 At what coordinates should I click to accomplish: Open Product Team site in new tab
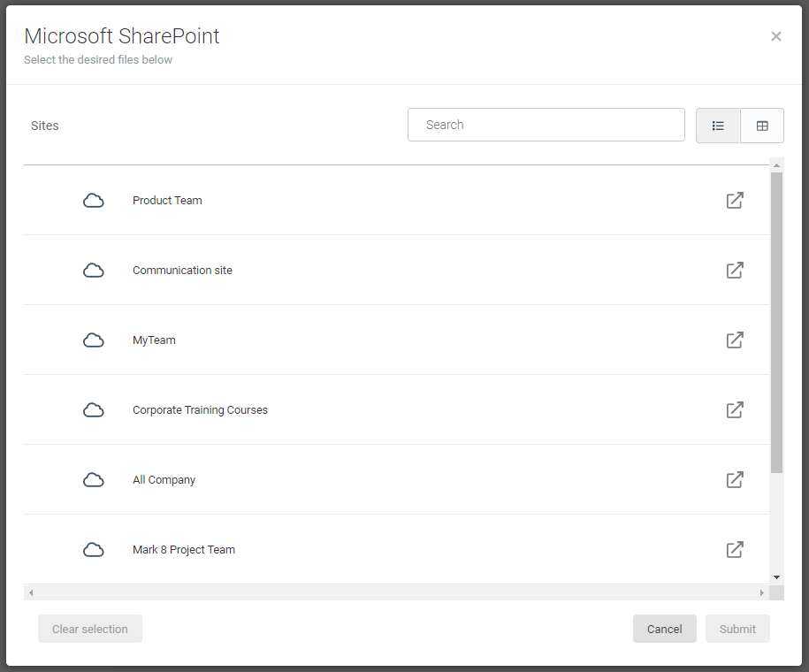pos(734,201)
